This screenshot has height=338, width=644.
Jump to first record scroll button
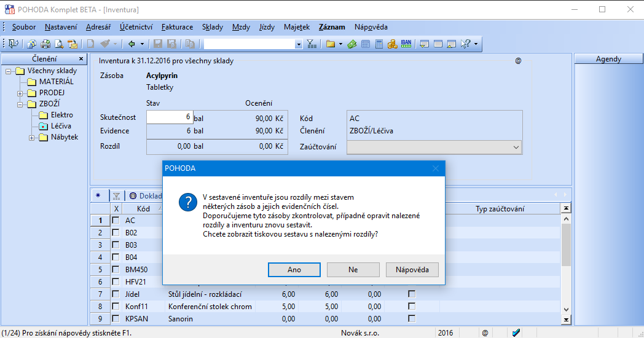566,208
